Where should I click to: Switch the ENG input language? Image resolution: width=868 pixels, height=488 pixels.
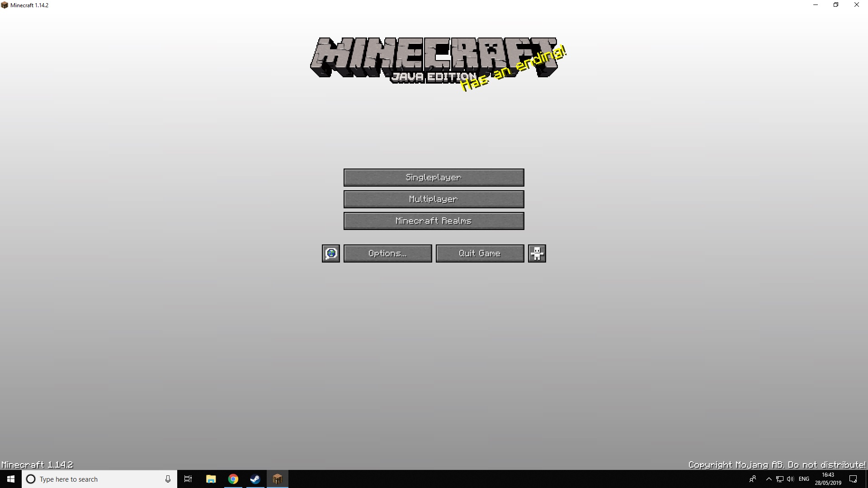coord(804,479)
